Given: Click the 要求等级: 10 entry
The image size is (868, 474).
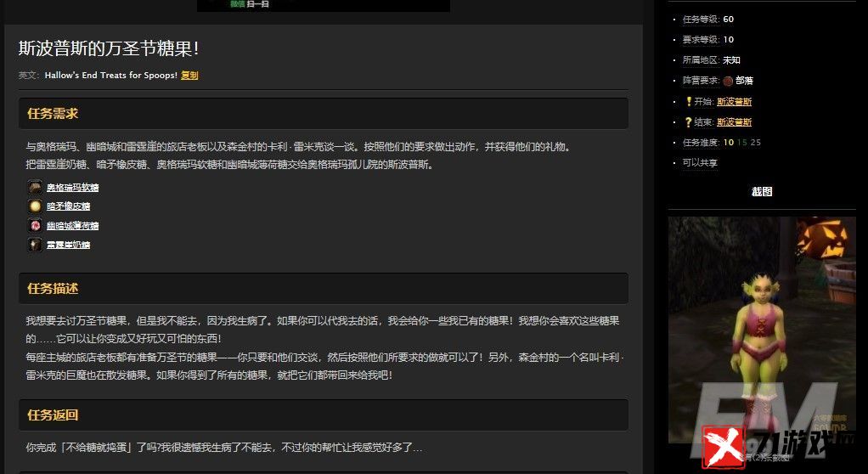Looking at the screenshot, I should [708, 40].
